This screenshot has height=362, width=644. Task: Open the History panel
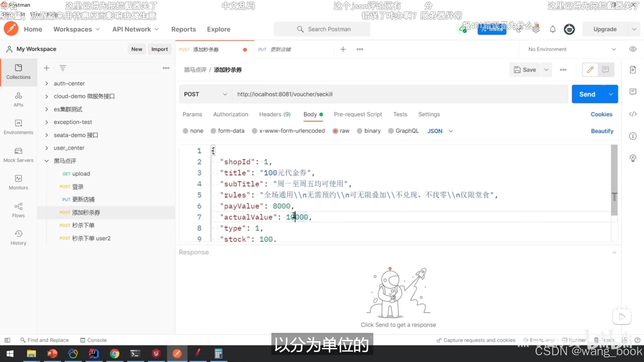pos(18,238)
